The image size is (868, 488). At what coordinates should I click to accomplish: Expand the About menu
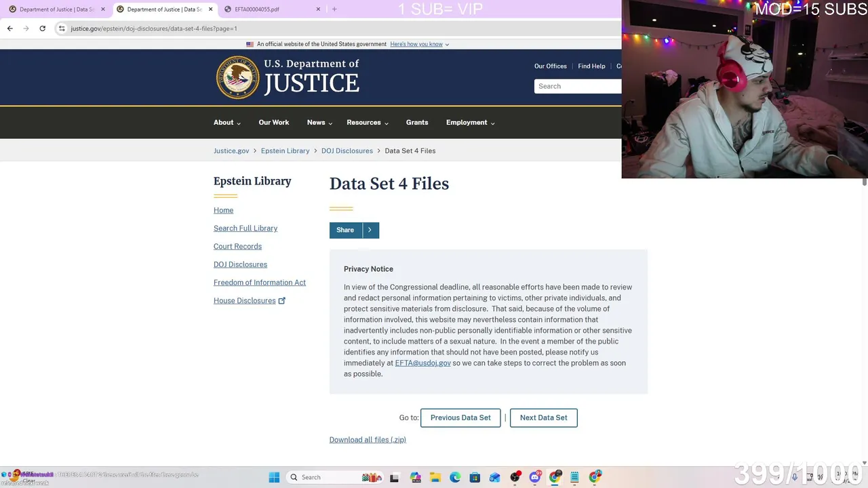tap(226, 123)
